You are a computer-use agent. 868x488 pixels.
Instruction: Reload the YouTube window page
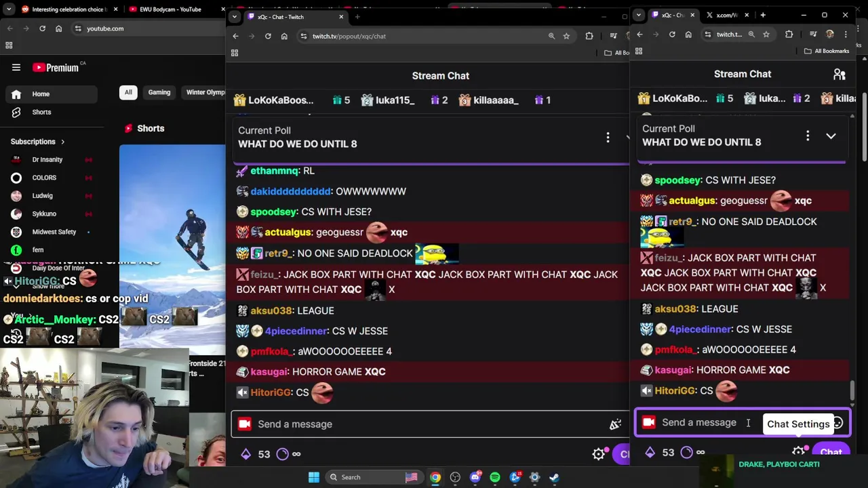(x=42, y=28)
